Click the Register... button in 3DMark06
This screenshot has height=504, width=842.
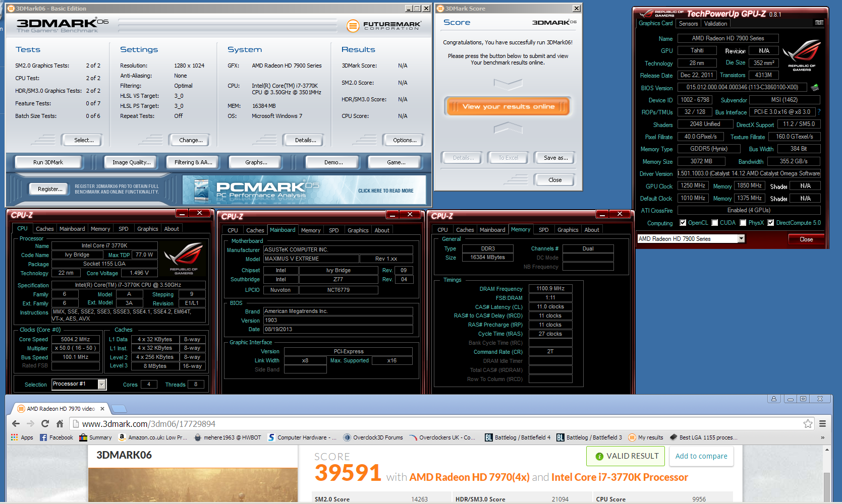coord(50,189)
